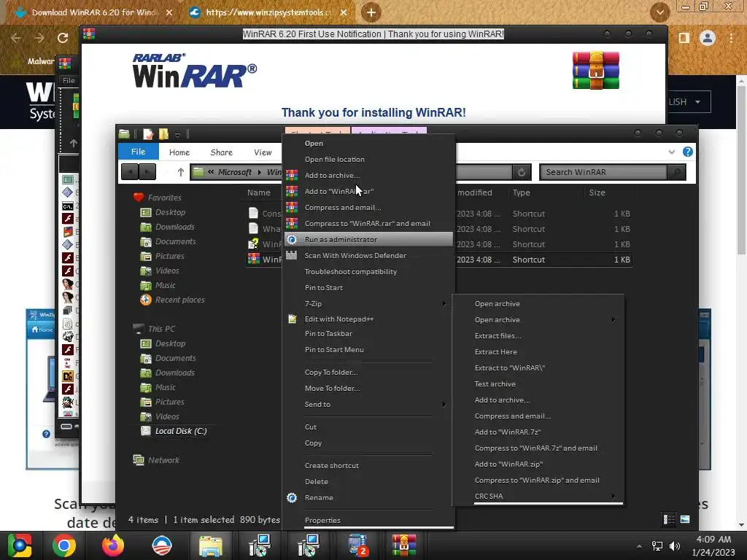Expand the 7-Zip submenu arrow
The width and height of the screenshot is (747, 560).
pyautogui.click(x=444, y=304)
